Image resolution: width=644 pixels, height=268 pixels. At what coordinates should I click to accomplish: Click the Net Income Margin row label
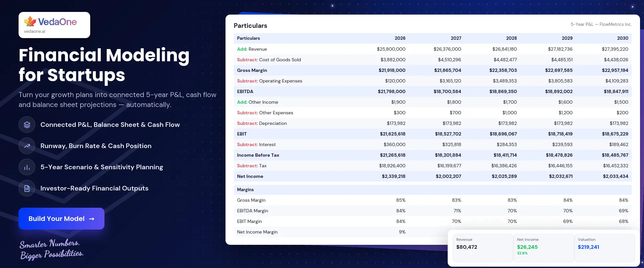[x=257, y=232]
